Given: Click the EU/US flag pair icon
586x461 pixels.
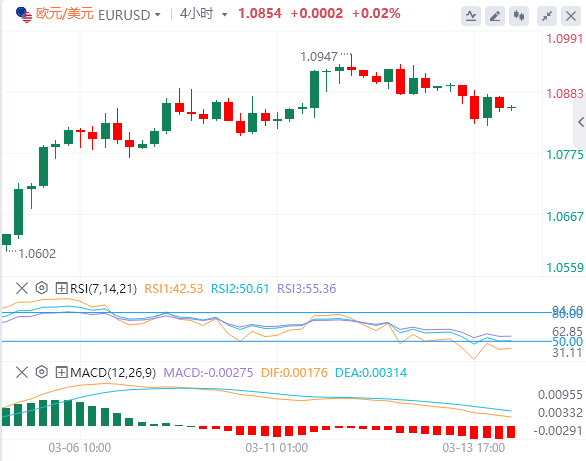Looking at the screenshot, I should tap(24, 15).
